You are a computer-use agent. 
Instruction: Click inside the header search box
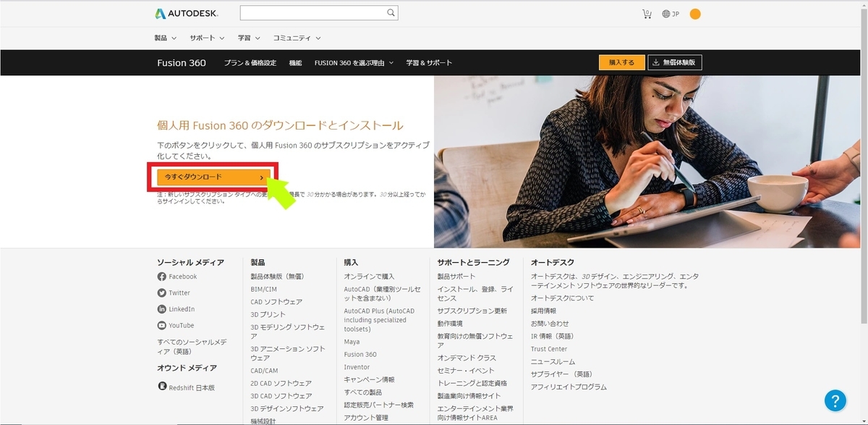(311, 12)
